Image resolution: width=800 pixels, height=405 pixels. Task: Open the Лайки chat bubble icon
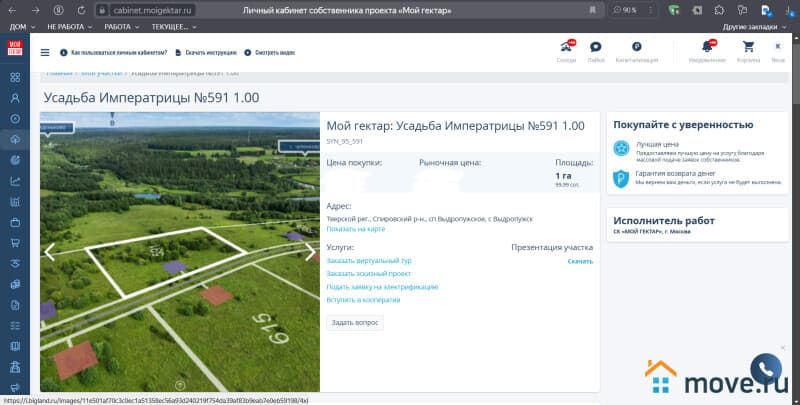pyautogui.click(x=595, y=47)
